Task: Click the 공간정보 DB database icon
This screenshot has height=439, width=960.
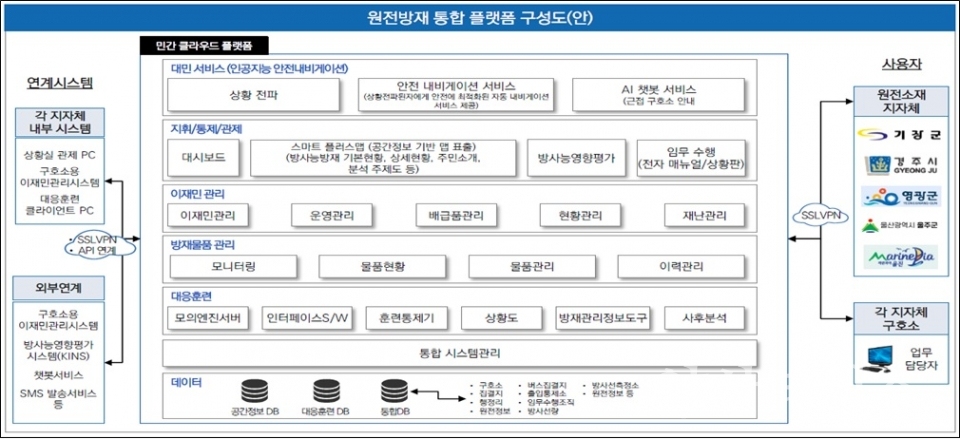Action: point(255,392)
